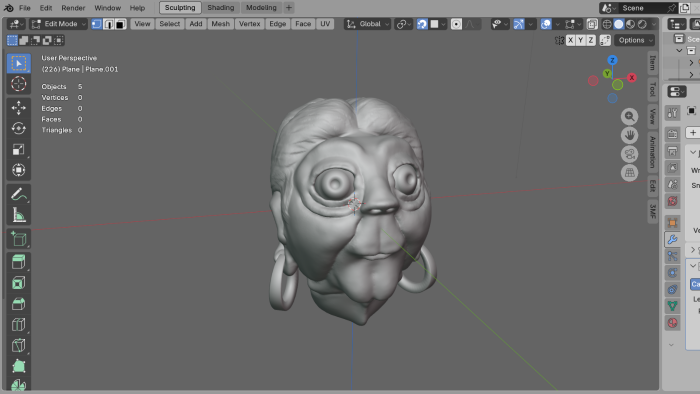The image size is (700, 394).
Task: Toggle X axis mirror
Action: [571, 40]
